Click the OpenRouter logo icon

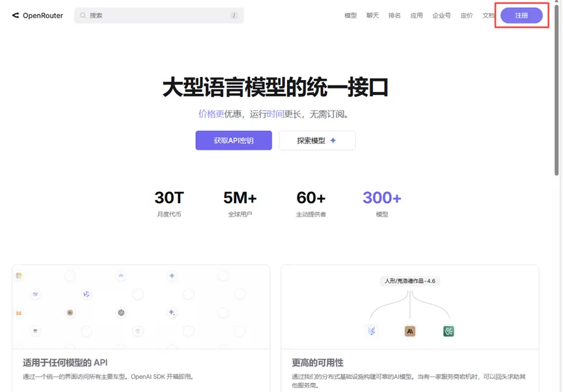(16, 16)
